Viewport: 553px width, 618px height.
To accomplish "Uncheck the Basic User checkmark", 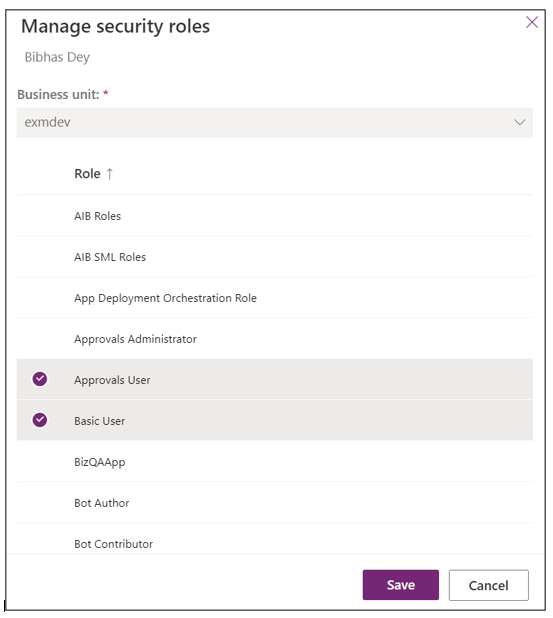I will click(40, 420).
